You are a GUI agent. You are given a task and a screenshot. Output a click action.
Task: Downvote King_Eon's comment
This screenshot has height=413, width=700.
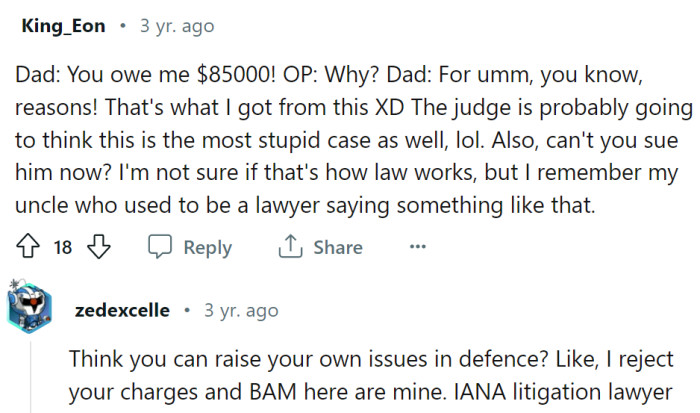tap(96, 248)
